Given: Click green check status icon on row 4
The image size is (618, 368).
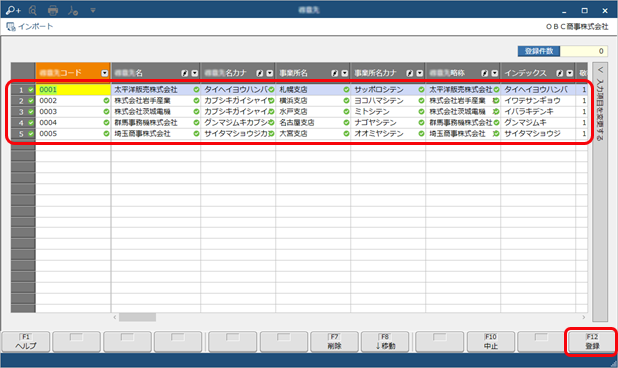Looking at the screenshot, I should (x=31, y=123).
